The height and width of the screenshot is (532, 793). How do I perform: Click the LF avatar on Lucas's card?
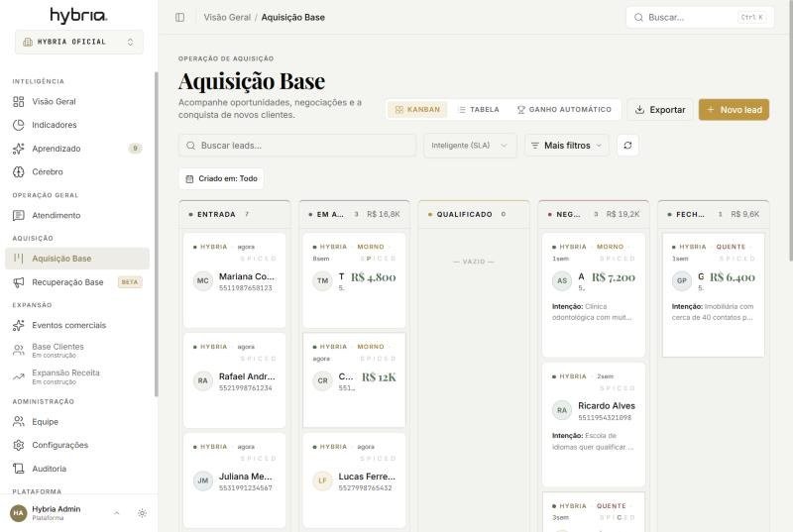point(323,480)
